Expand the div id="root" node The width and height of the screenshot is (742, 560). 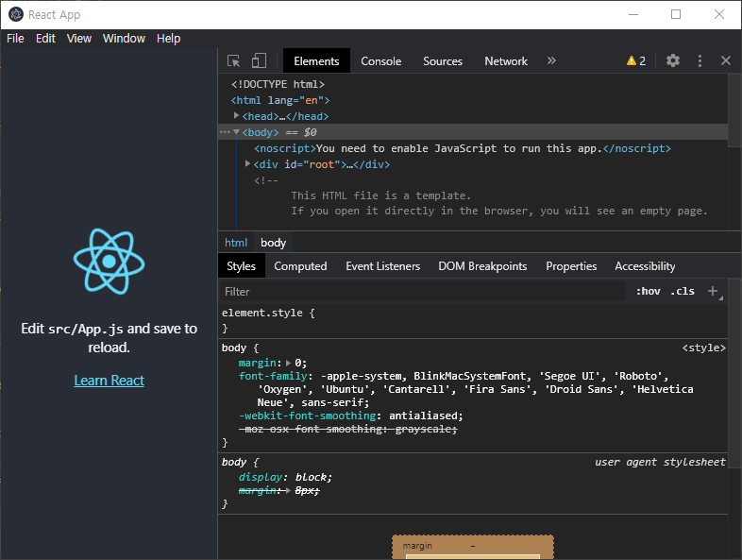pos(247,163)
